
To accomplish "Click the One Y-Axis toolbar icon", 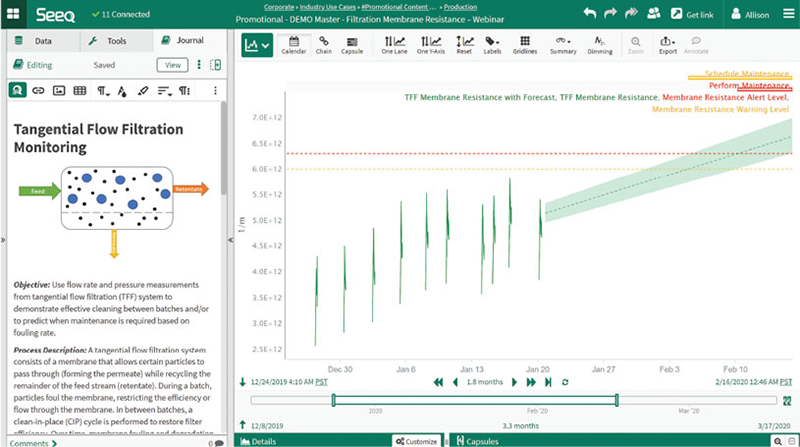I will coord(430,45).
